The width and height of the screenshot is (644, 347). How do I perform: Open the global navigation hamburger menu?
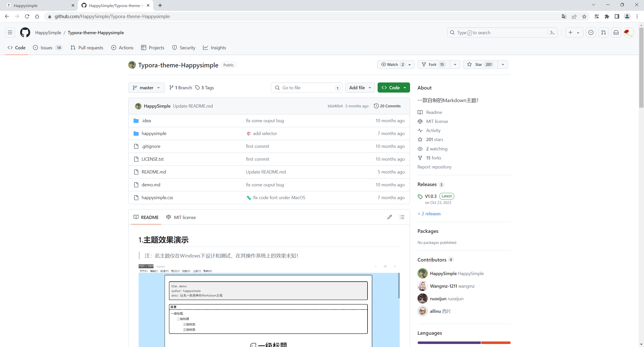coord(10,32)
